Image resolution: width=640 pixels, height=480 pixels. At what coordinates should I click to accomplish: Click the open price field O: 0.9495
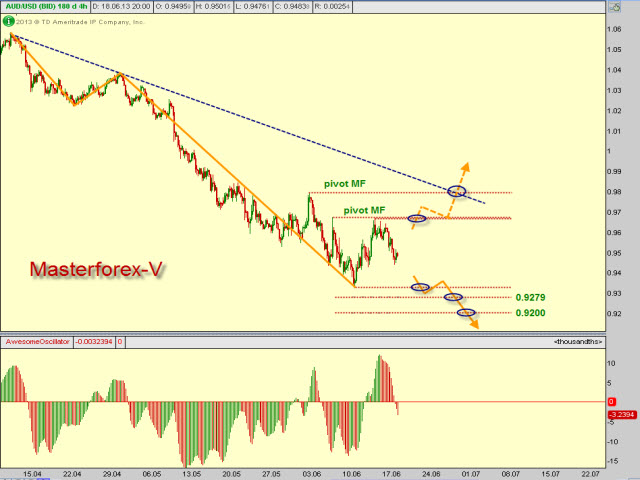pos(173,7)
